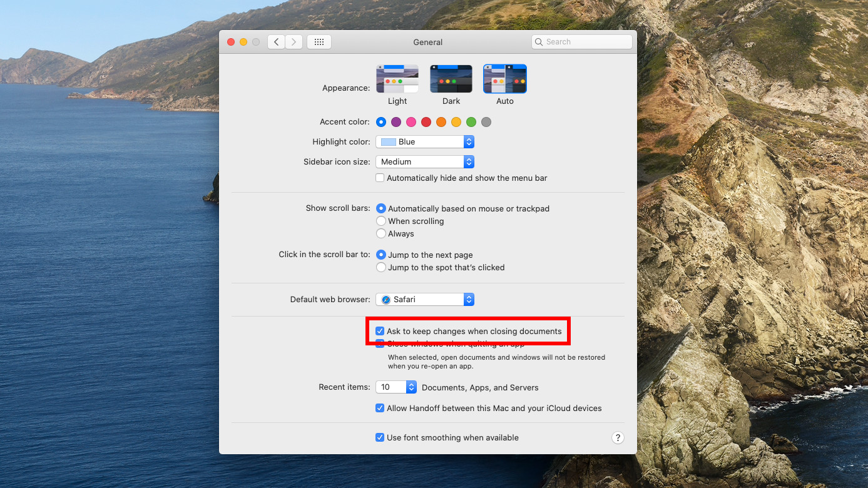Open the Highlight color dropdown
Image resolution: width=868 pixels, height=488 pixels.
425,142
